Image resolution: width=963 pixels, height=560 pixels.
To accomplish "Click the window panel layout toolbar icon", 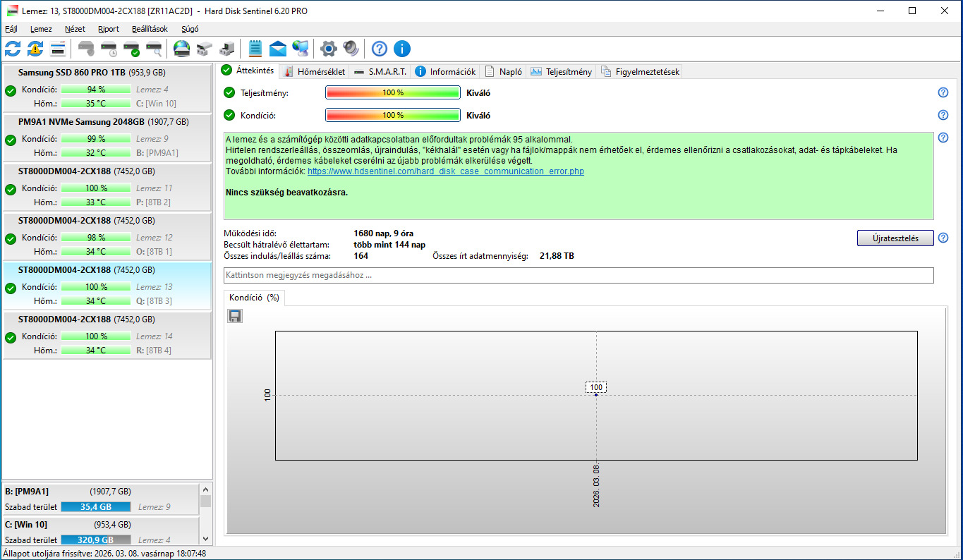I will 58,49.
